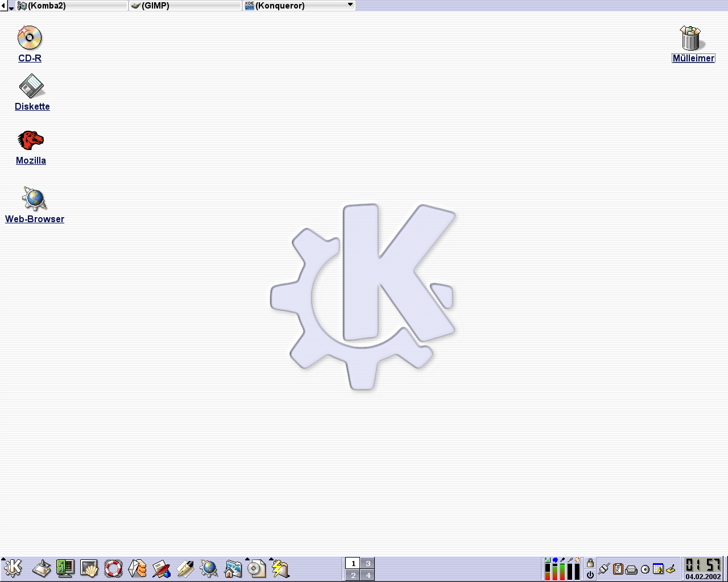Launch Mozilla from the red dragon icon
The width and height of the screenshot is (728, 582).
tap(31, 140)
